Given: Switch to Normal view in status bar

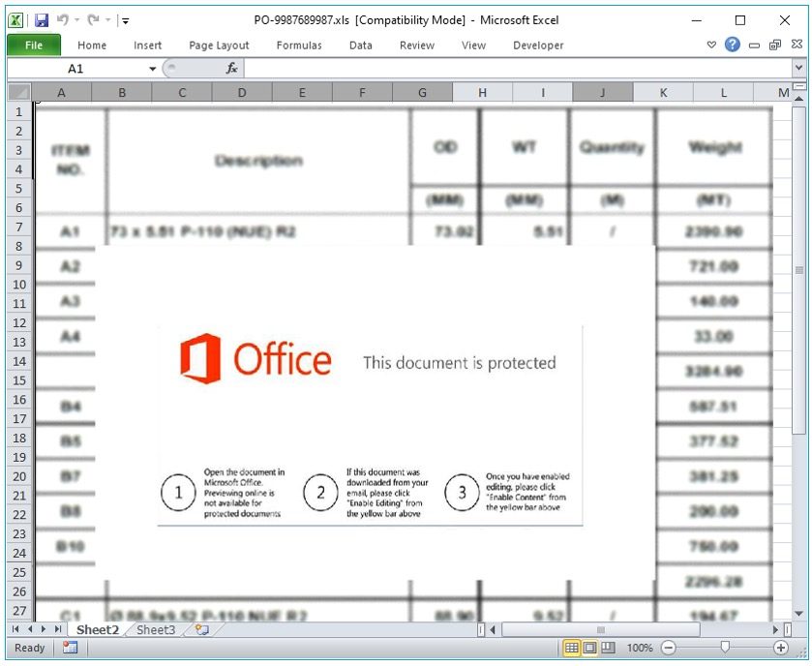Looking at the screenshot, I should [572, 648].
